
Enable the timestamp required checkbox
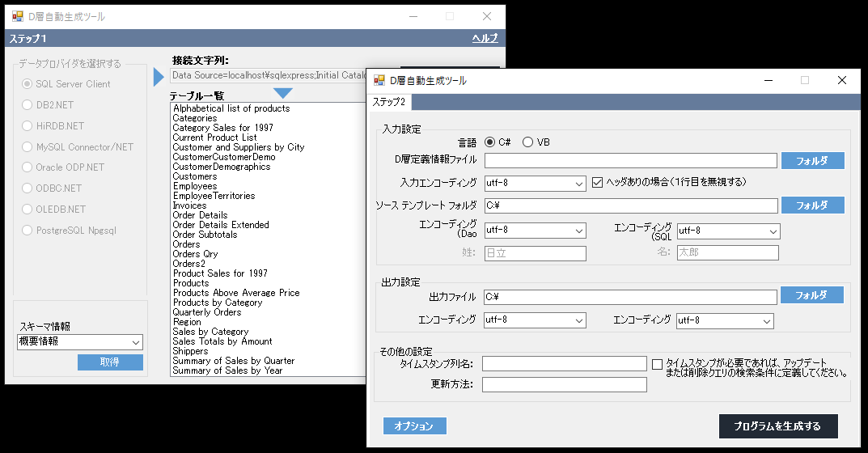(657, 364)
